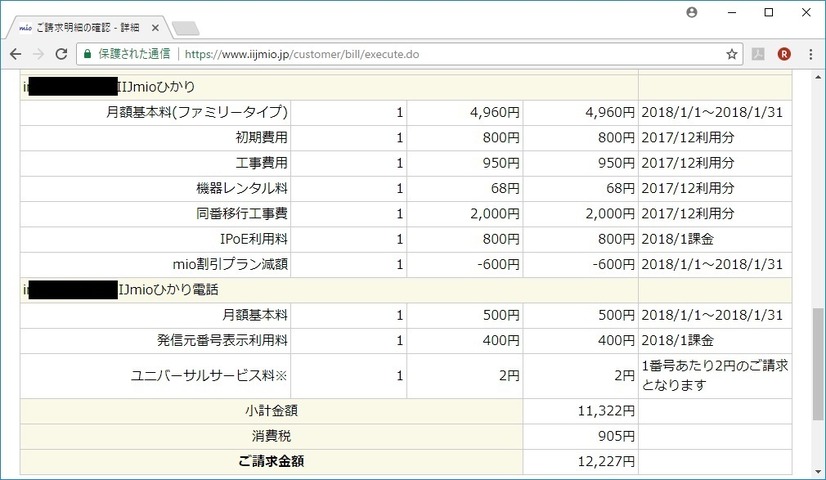The image size is (826, 480).
Task: Open the Chrome three-dot menu
Action: pos(811,54)
